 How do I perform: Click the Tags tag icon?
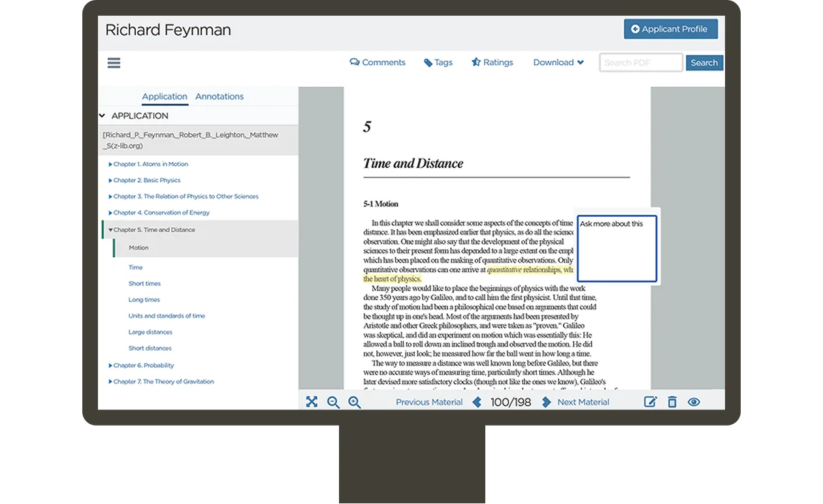pyautogui.click(x=428, y=63)
